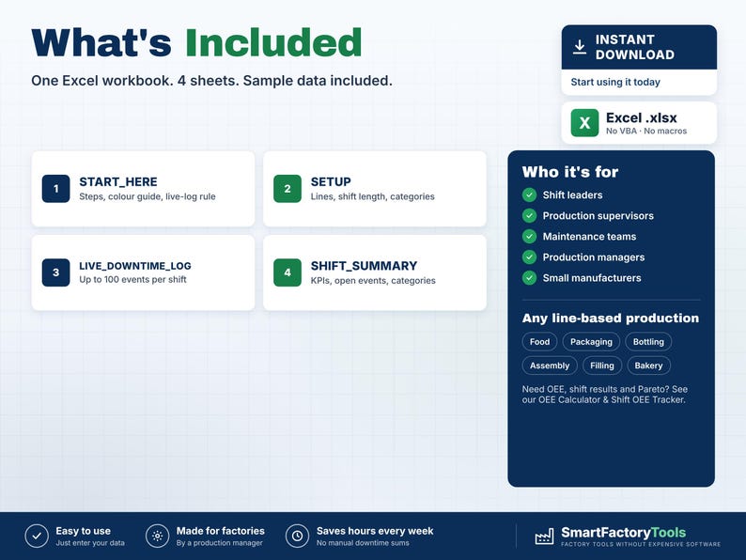Click 'Lines, shift length, categories' text
Screen dimensions: 746x560
pos(372,196)
